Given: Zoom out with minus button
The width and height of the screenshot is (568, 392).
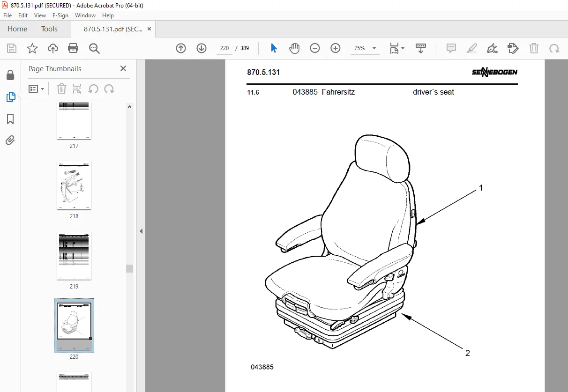Looking at the screenshot, I should [315, 48].
